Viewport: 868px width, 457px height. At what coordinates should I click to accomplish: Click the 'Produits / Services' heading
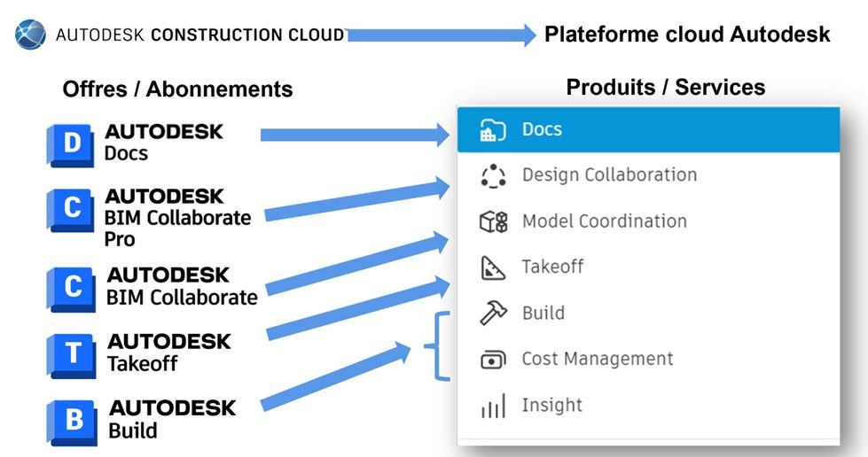point(665,87)
